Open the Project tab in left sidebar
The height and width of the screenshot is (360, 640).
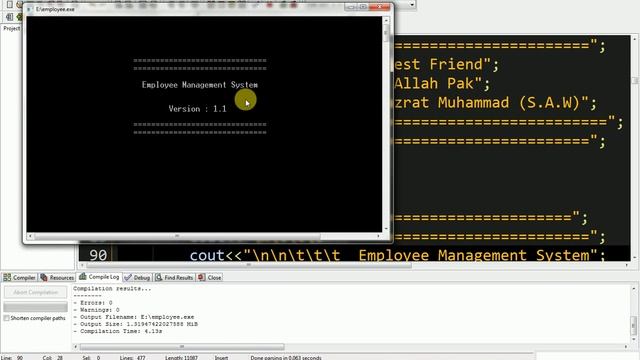point(11,28)
